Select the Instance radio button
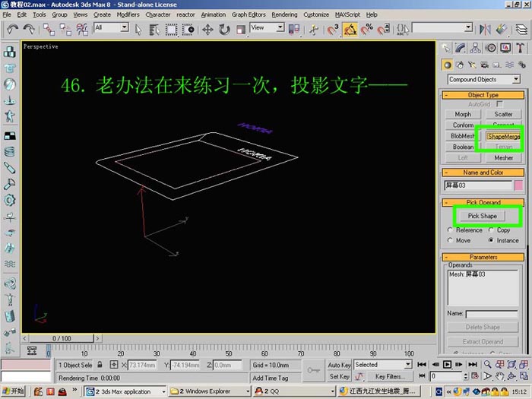532x399 pixels. (x=491, y=240)
